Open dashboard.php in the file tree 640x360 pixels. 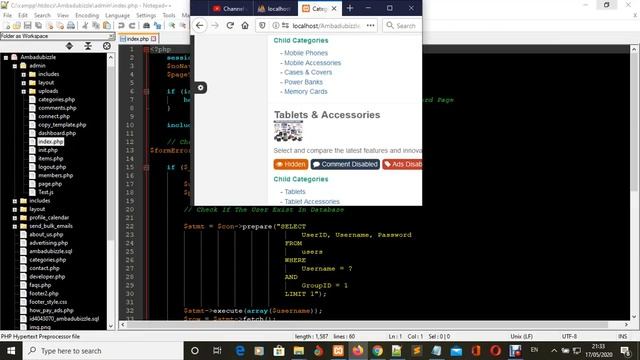pos(57,133)
